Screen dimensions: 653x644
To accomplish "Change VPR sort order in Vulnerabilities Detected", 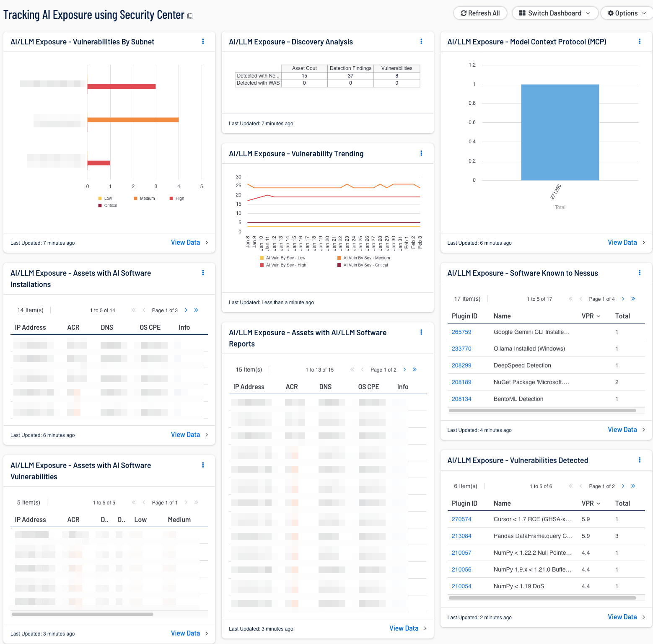I will pos(591,503).
